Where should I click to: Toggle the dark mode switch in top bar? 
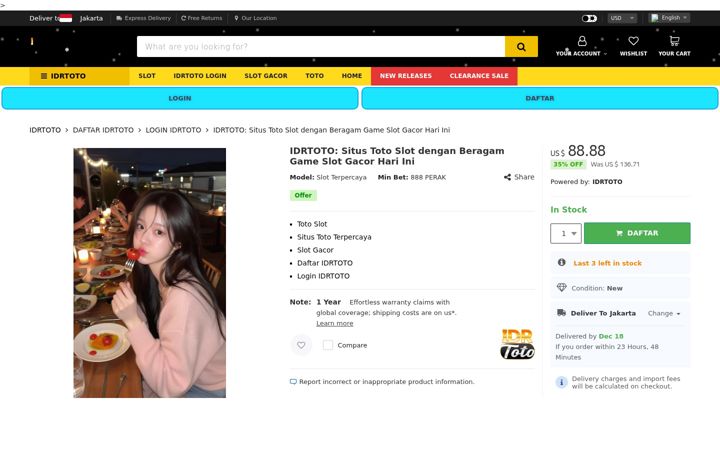[589, 18]
